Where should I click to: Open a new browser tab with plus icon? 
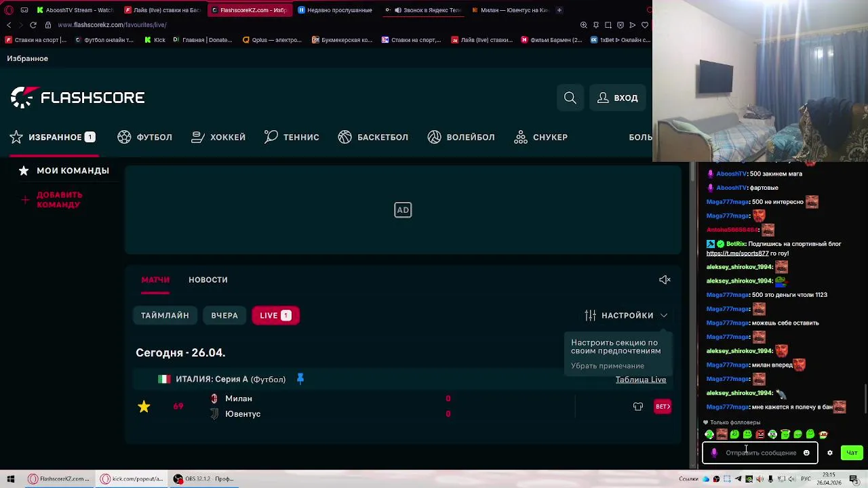coord(559,10)
